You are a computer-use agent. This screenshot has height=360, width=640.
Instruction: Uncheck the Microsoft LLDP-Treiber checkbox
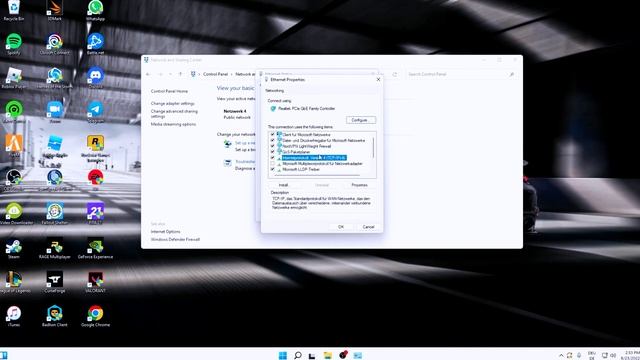pos(272,169)
